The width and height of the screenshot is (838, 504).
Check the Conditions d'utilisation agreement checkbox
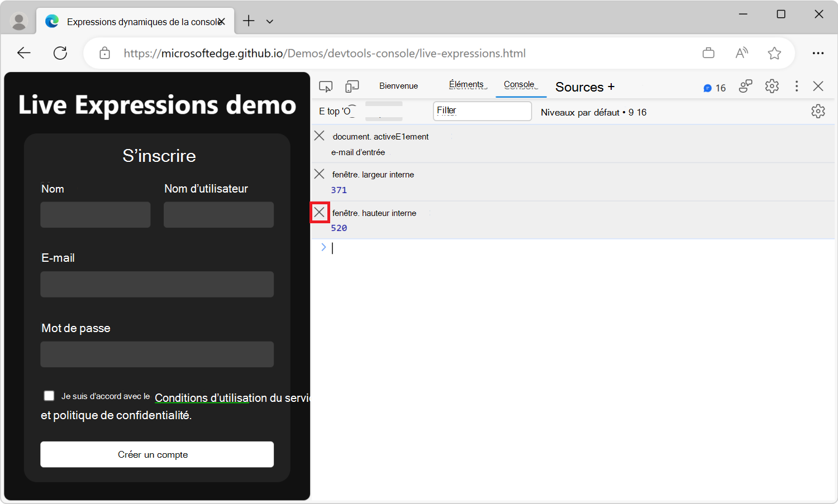coord(49,395)
